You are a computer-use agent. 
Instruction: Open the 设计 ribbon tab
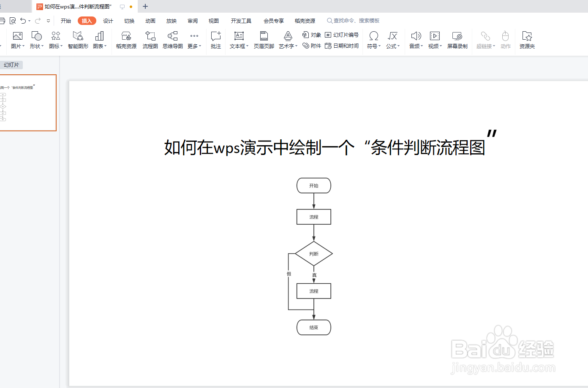(x=108, y=21)
